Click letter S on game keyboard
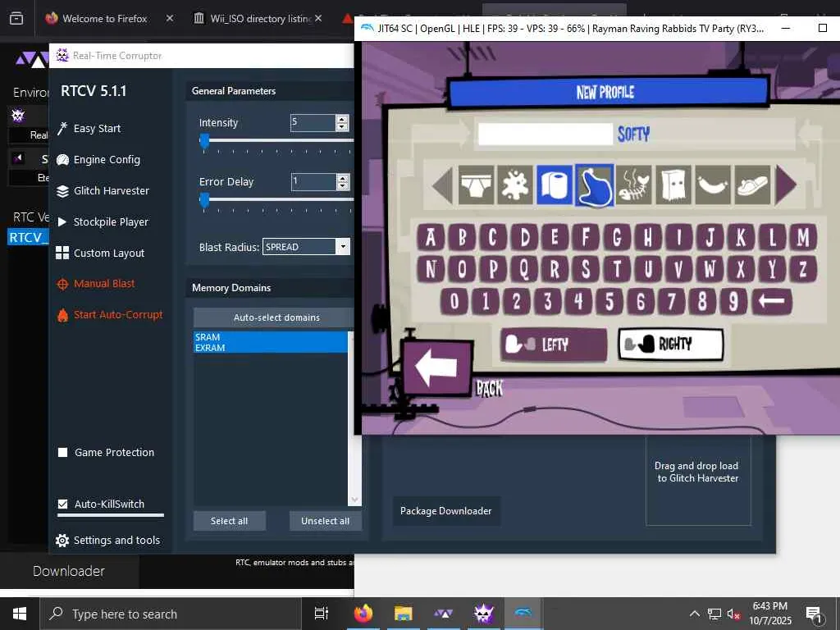 pyautogui.click(x=586, y=269)
